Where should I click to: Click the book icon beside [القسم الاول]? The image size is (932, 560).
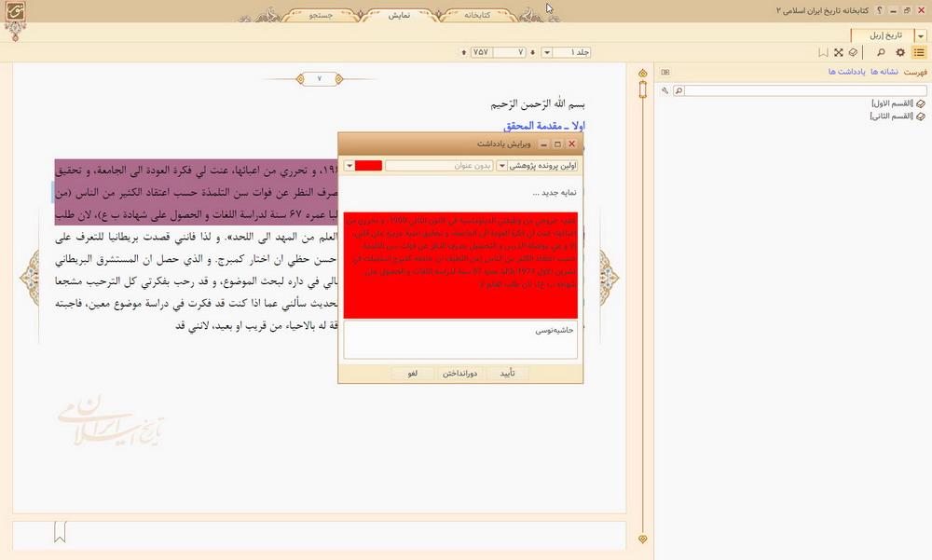(x=921, y=103)
